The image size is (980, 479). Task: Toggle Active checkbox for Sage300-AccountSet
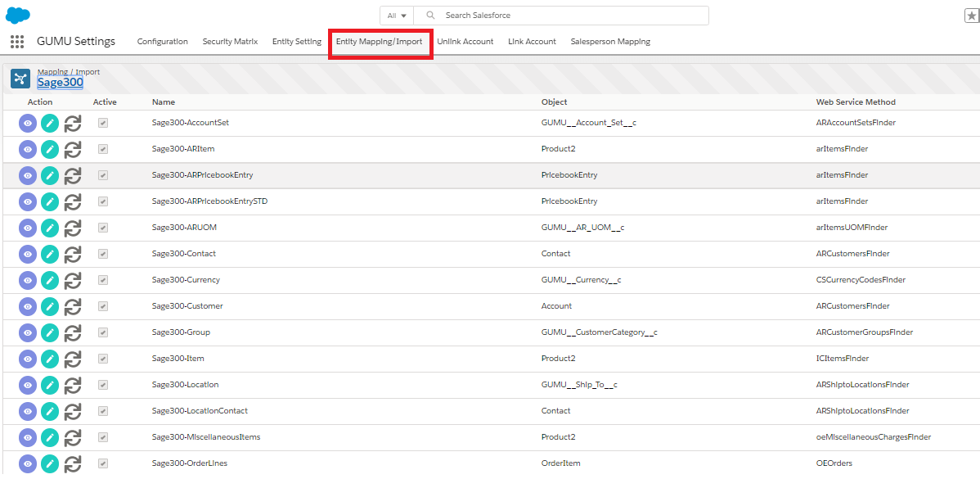tap(103, 123)
